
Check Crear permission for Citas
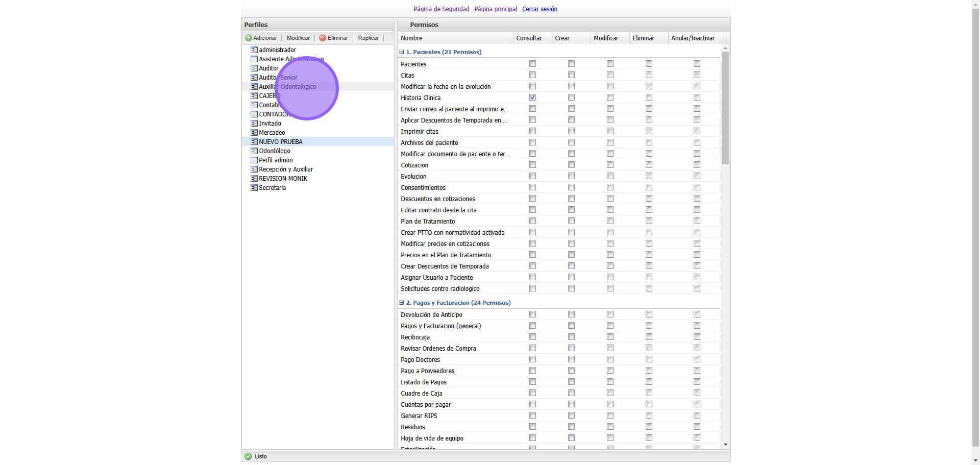571,75
